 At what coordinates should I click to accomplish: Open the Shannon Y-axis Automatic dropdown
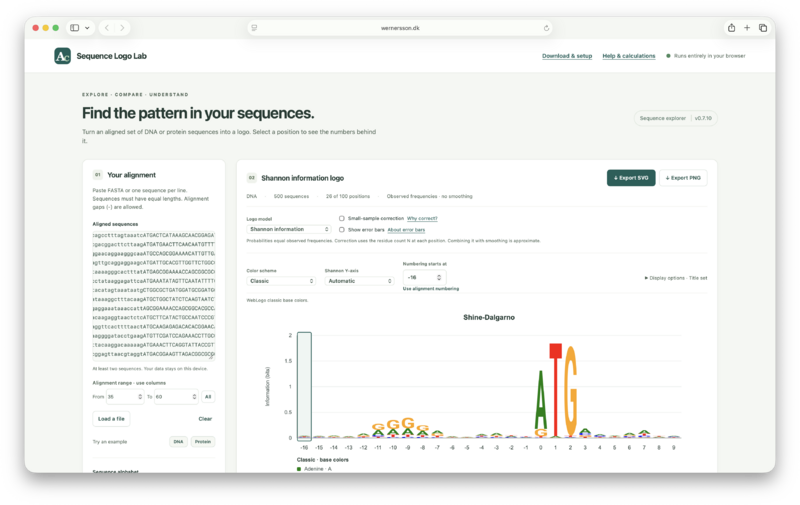click(x=359, y=281)
